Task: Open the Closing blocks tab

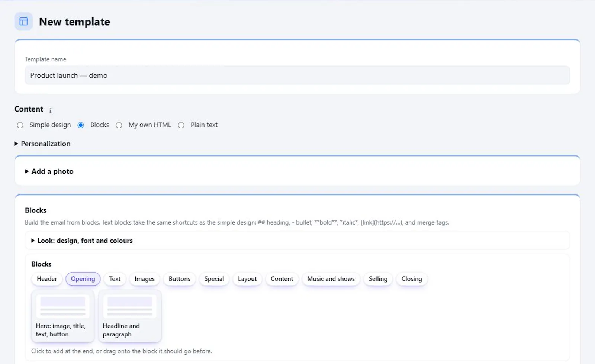Action: pos(412,279)
